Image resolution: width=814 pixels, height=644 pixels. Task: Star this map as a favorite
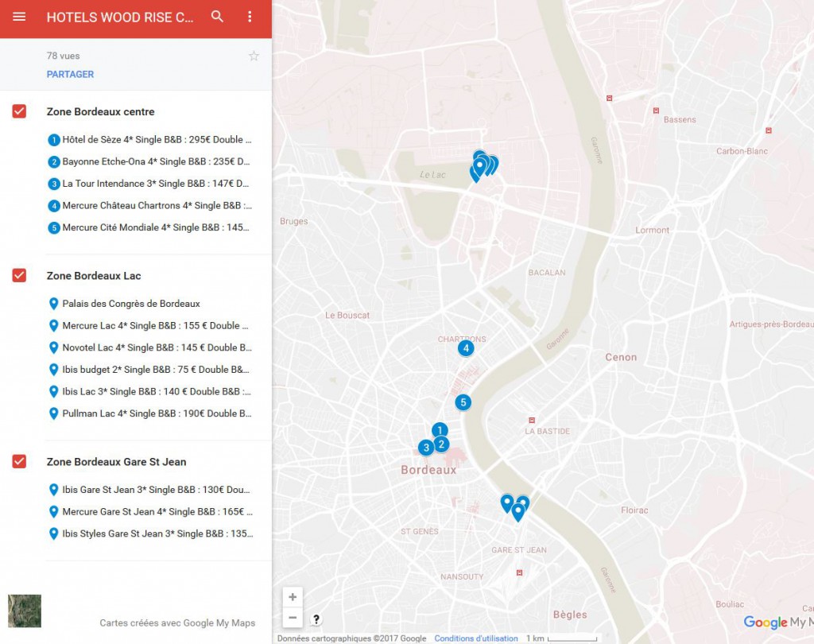point(254,56)
